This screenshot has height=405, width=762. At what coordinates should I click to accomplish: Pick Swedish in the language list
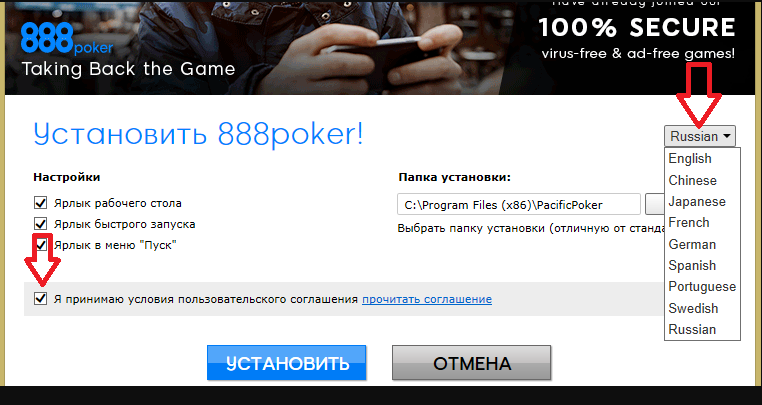693,308
